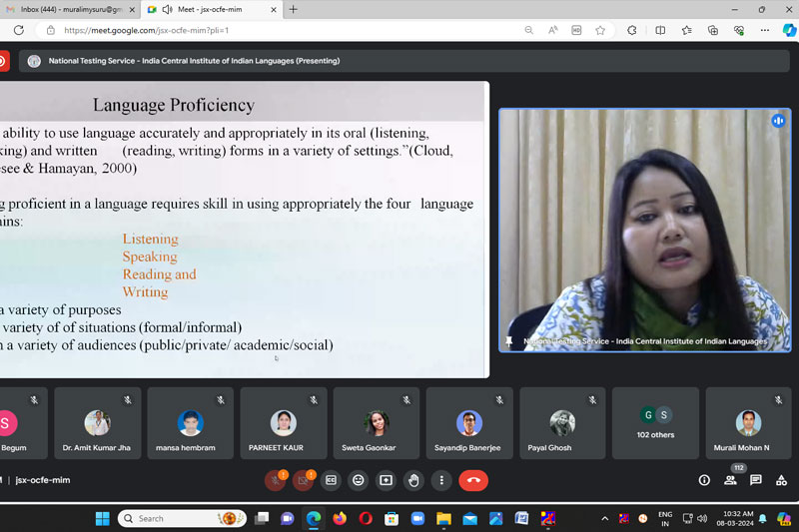Open ENG IN language switcher
This screenshot has height=532, width=799.
(665, 519)
